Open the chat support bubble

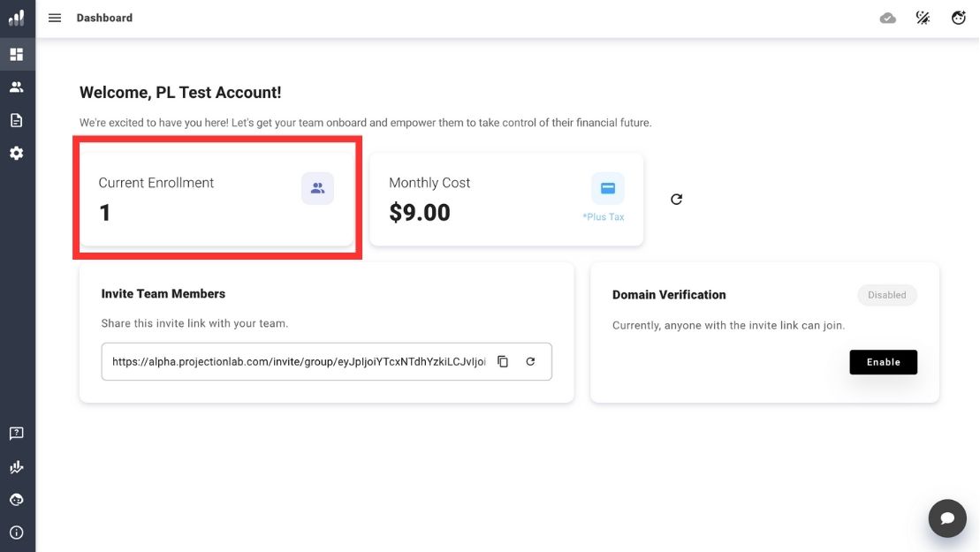pos(946,518)
